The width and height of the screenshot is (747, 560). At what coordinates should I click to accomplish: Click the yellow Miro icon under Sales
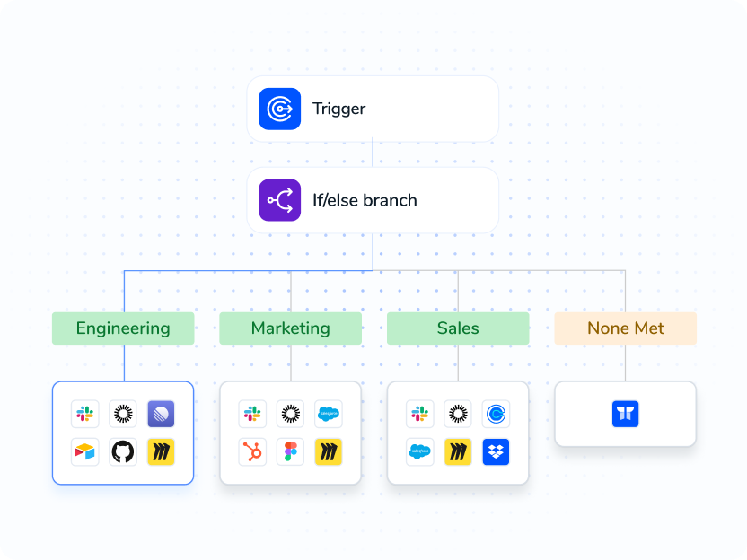458,451
